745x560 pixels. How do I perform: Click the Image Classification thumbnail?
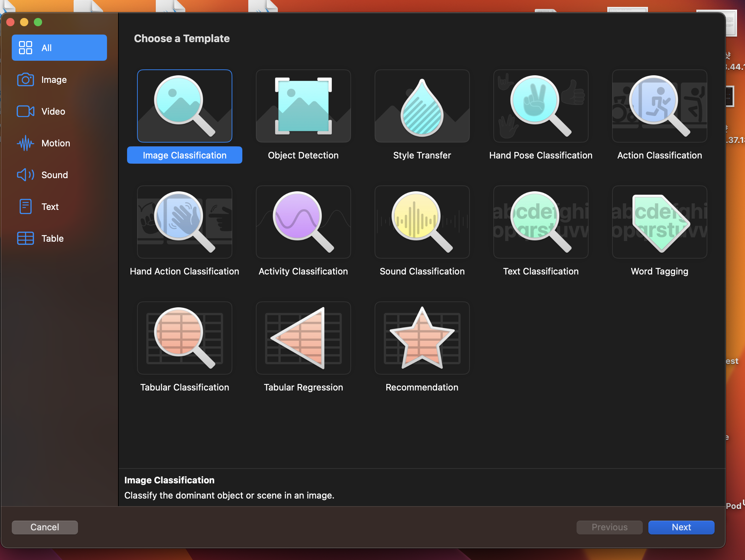coord(184,106)
